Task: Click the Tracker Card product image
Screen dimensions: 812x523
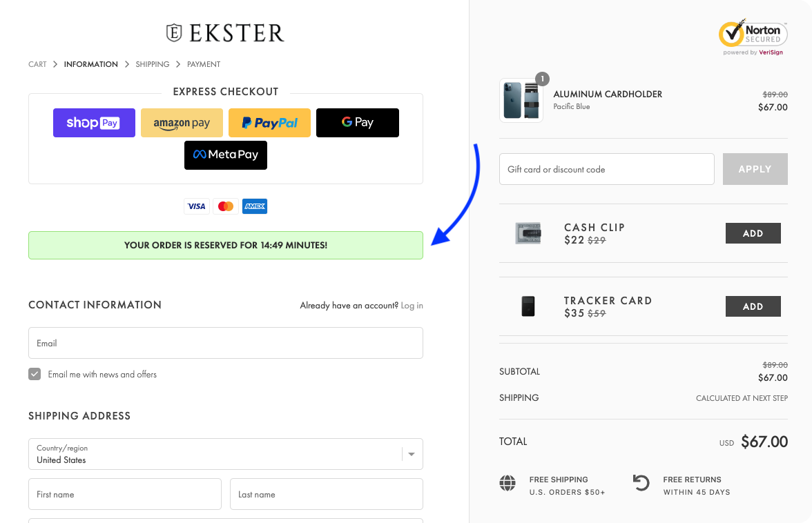Action: click(528, 306)
